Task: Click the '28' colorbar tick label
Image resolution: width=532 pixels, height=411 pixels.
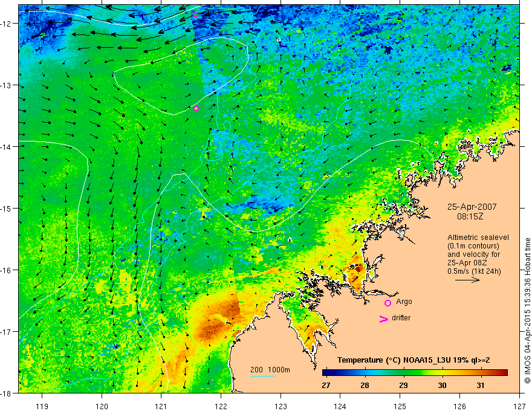Action: tap(365, 385)
